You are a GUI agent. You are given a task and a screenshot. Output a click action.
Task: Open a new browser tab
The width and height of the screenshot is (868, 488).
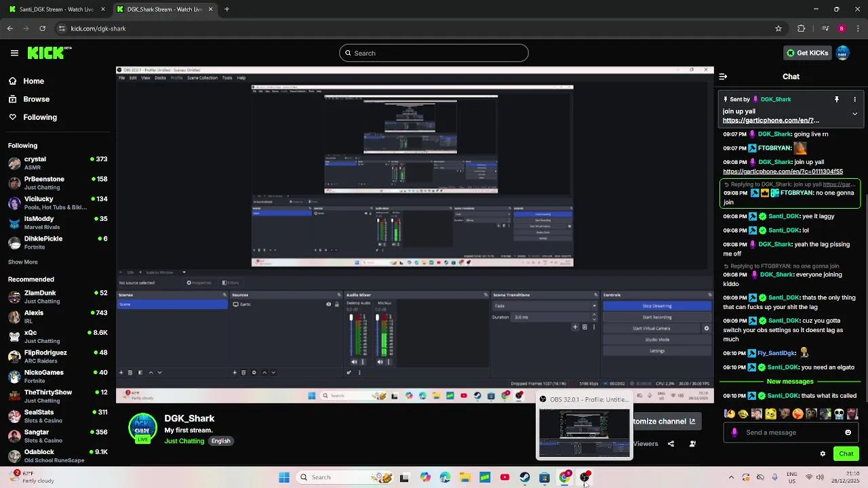pyautogui.click(x=226, y=9)
